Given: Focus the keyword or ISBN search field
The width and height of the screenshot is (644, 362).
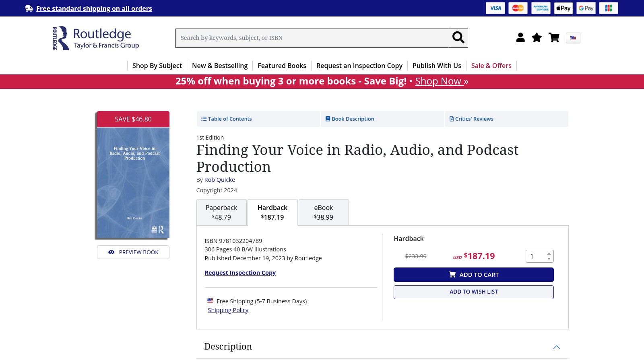Looking at the screenshot, I should pos(312,38).
